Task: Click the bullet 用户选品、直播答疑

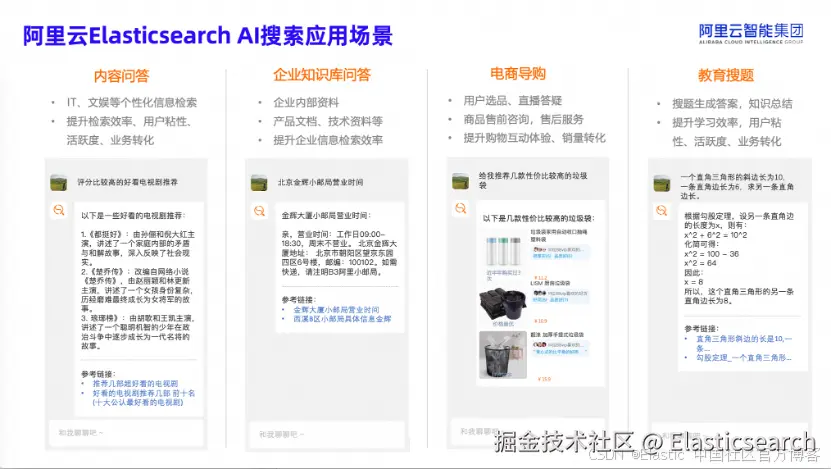Action: [513, 100]
